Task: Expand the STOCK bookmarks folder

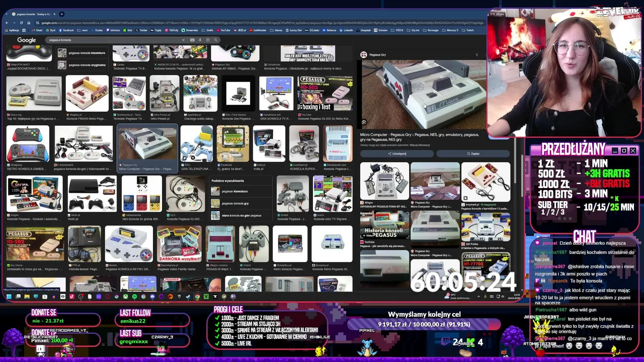Action: click(x=397, y=30)
